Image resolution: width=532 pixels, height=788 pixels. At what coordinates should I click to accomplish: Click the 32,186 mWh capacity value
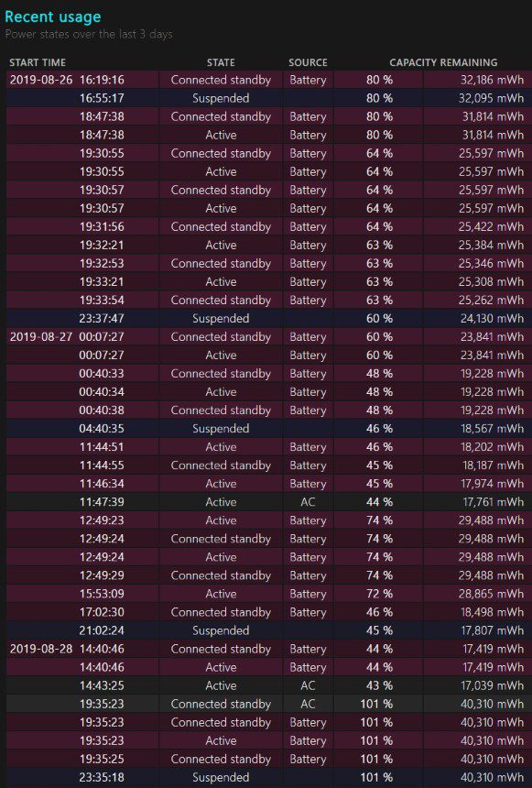pos(492,80)
